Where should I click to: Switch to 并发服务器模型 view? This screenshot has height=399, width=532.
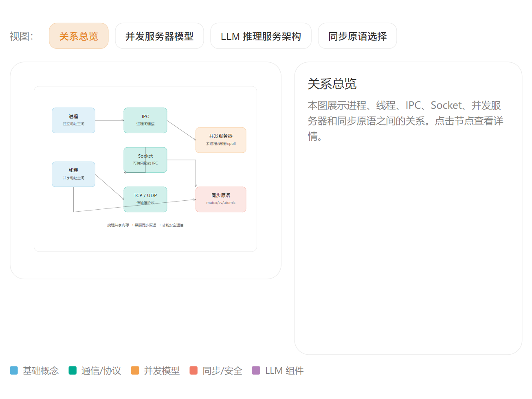tap(159, 36)
